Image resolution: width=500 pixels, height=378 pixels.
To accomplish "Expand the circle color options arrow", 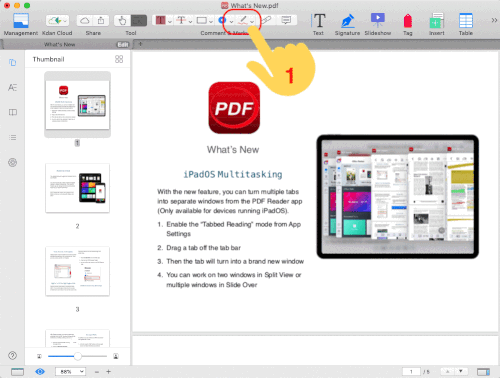I will click(x=231, y=22).
